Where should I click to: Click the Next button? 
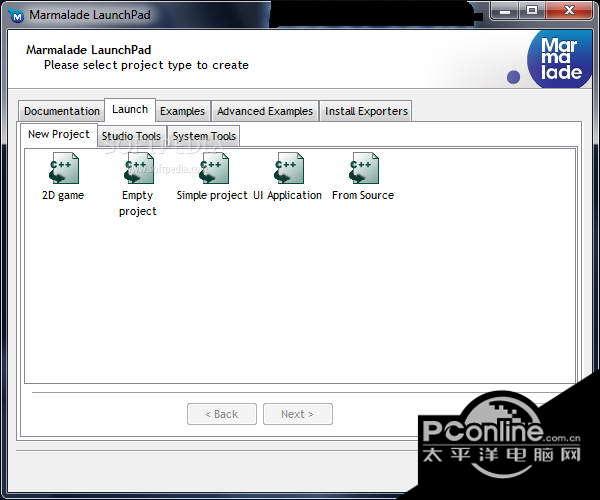298,414
